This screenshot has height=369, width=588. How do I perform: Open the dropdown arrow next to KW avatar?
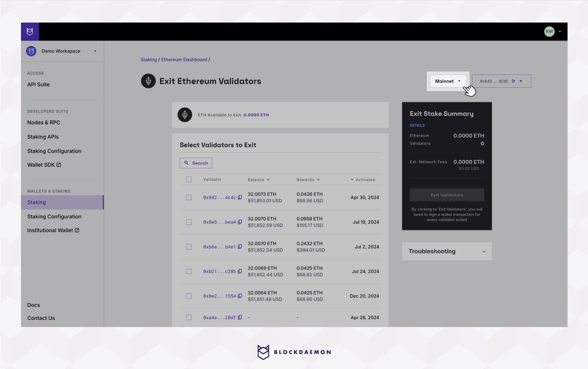560,32
